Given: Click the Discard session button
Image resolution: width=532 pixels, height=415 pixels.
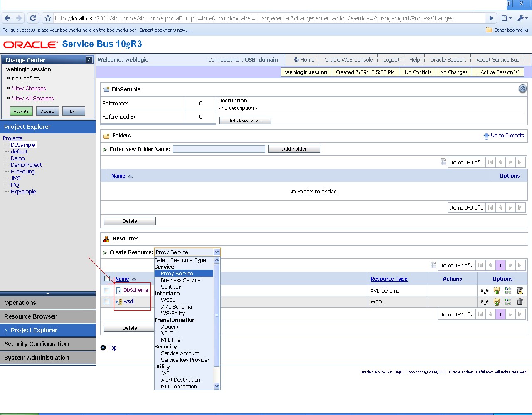Looking at the screenshot, I should [x=47, y=111].
